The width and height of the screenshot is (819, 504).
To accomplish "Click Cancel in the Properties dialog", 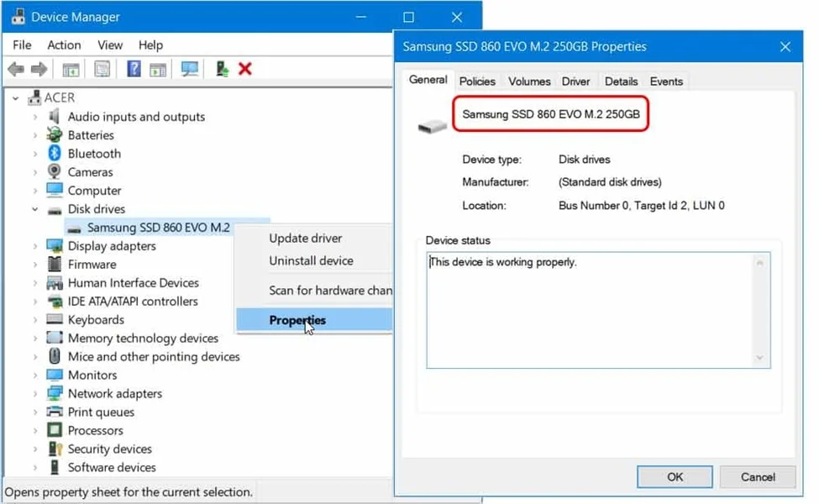I will pyautogui.click(x=758, y=477).
